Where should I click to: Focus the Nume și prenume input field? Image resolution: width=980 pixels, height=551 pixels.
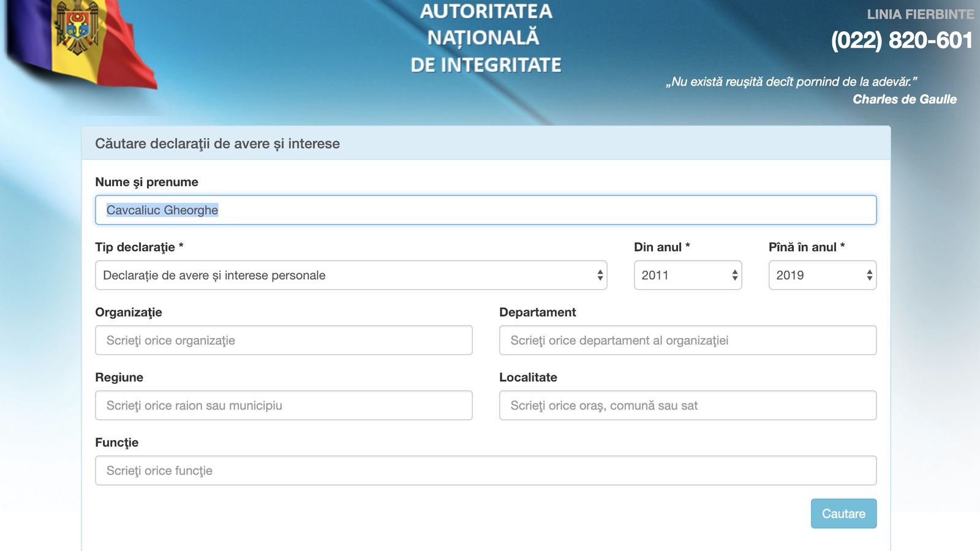486,210
